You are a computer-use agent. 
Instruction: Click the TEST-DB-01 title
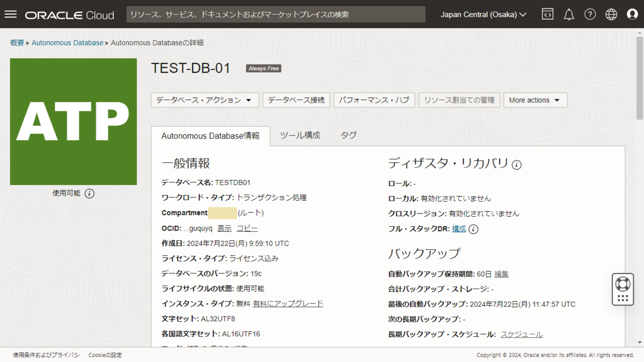click(191, 68)
